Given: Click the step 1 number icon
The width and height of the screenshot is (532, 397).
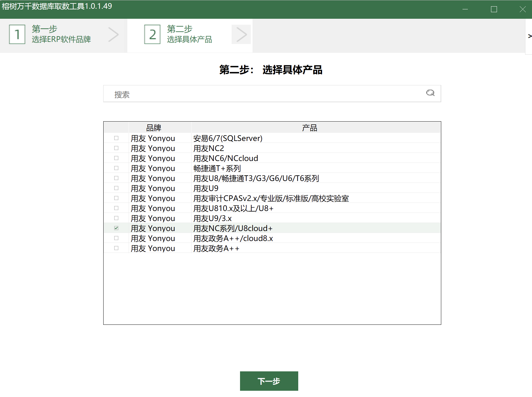Looking at the screenshot, I should pos(17,34).
